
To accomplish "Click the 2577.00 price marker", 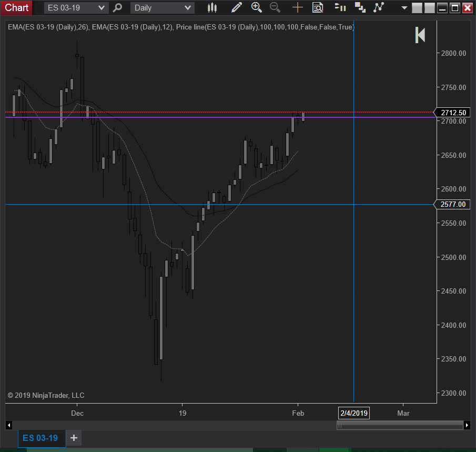I will [453, 205].
